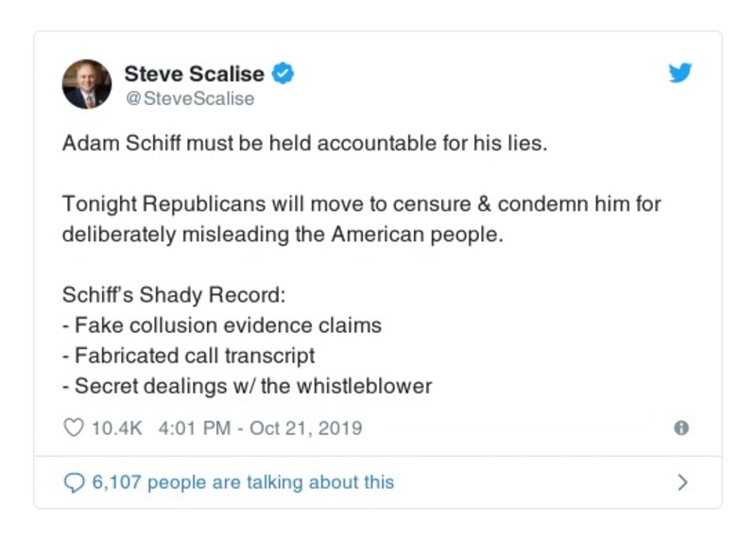Click "Secret dealings w/ the whistleblower" line
Image resolution: width=756 pixels, height=541 pixels.
(247, 386)
